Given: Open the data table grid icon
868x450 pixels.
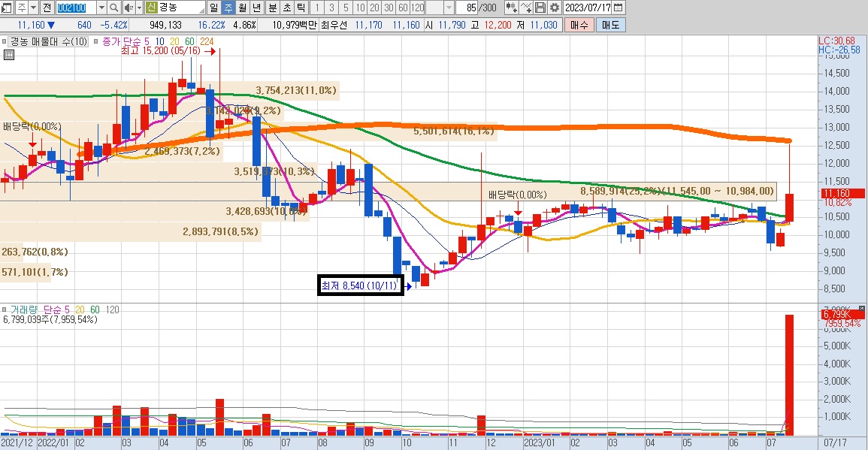Looking at the screenshot, I should (8, 54).
